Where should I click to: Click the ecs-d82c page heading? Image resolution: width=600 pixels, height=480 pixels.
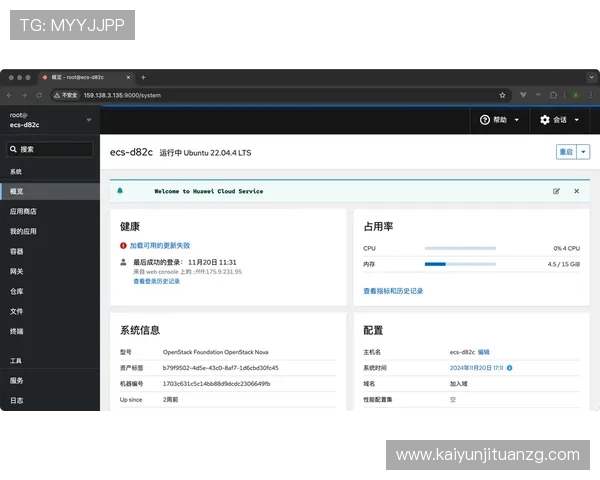(131, 152)
